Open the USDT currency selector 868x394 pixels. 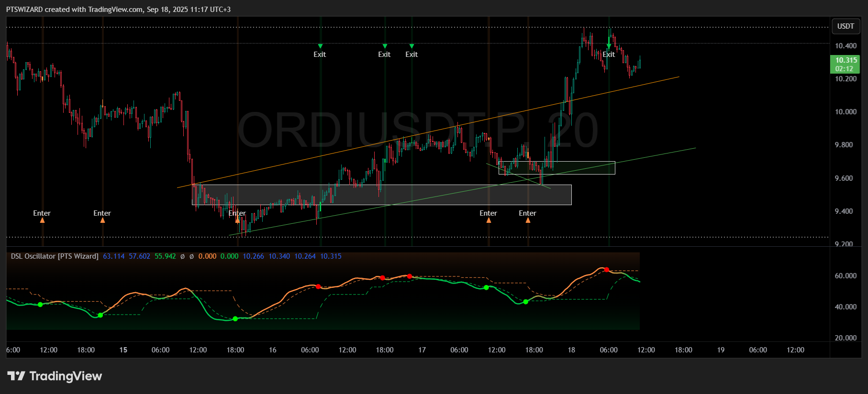pyautogui.click(x=846, y=26)
